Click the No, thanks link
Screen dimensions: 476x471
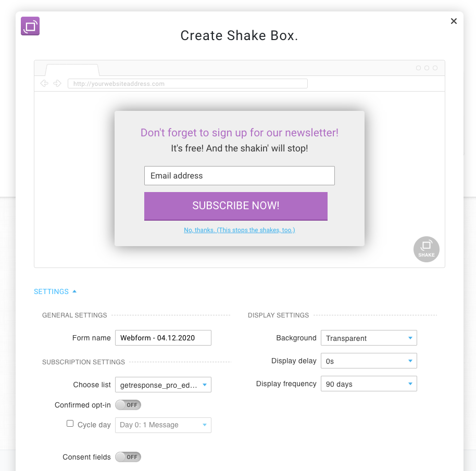coord(240,230)
